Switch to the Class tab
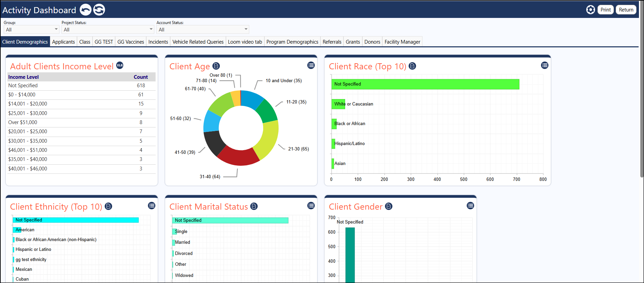This screenshot has width=644, height=283. pyautogui.click(x=85, y=42)
